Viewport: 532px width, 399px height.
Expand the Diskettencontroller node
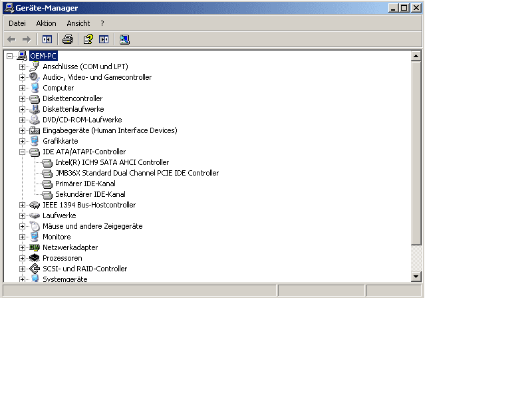tap(22, 98)
